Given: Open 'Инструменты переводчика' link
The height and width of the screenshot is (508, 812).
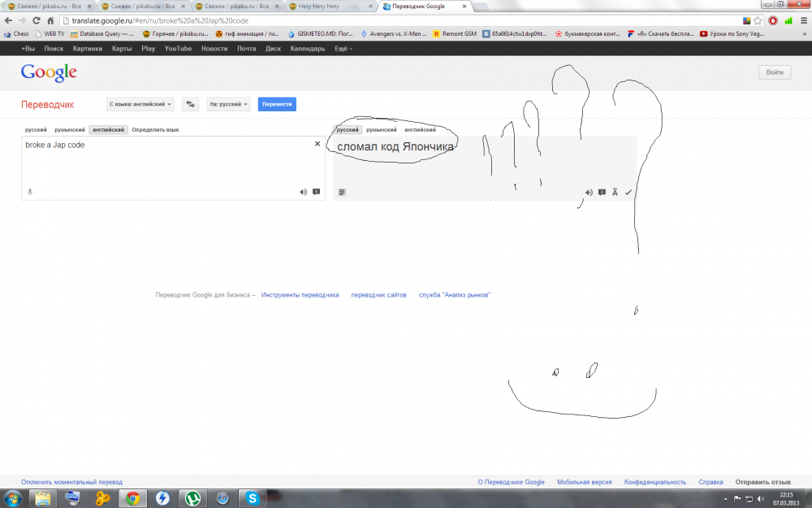Looking at the screenshot, I should (x=300, y=295).
